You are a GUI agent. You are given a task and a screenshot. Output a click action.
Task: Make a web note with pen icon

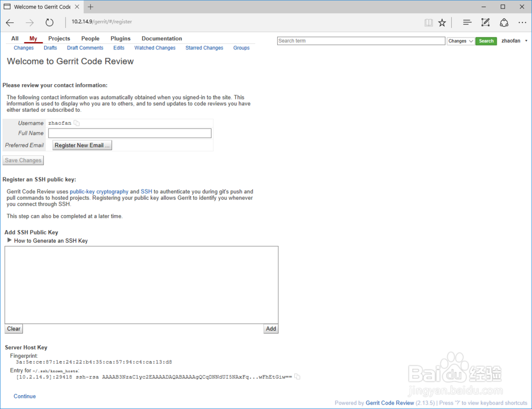click(486, 22)
